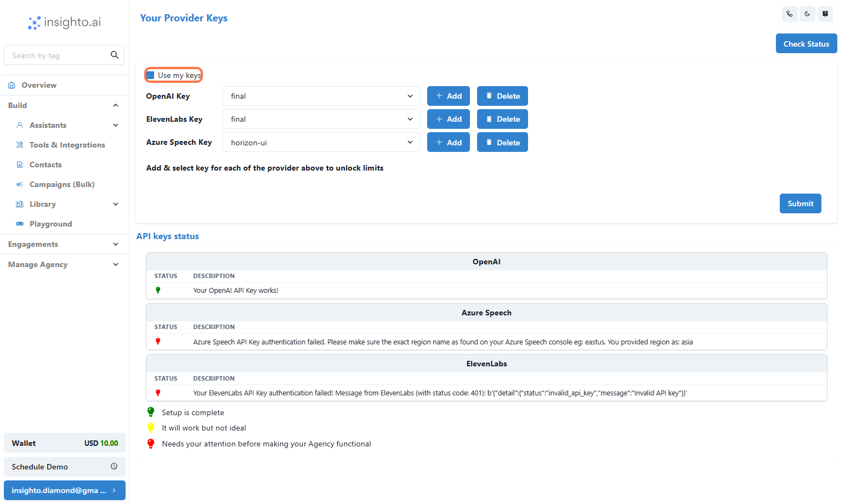Toggle the 'Use my keys' checkbox
845x504 pixels.
(150, 75)
